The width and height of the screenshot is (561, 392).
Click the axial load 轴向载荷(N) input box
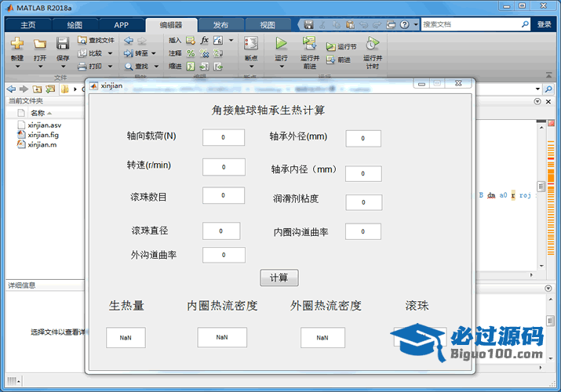[x=224, y=137]
